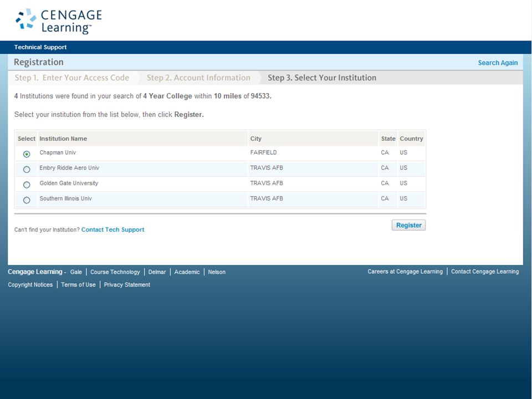The height and width of the screenshot is (399, 532).
Task: Open the Terms of Use link
Action: tap(78, 285)
